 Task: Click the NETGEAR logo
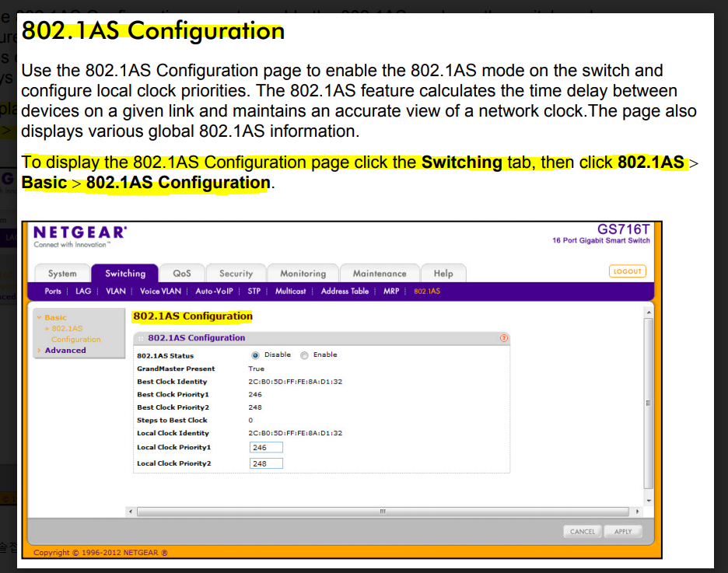80,236
